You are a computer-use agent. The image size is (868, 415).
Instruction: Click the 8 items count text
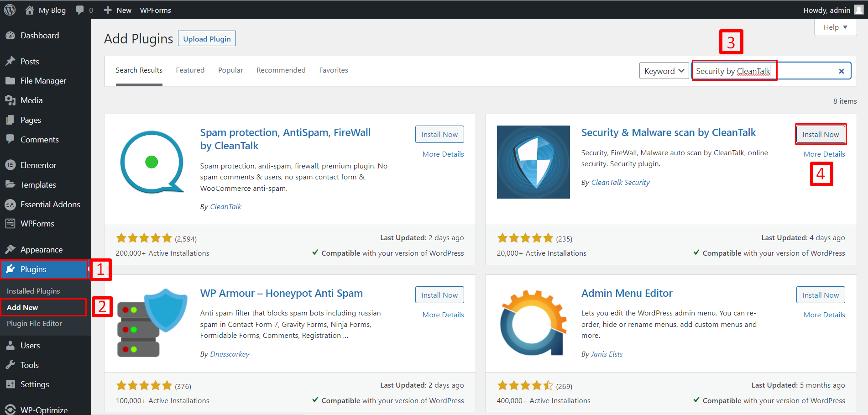click(845, 101)
